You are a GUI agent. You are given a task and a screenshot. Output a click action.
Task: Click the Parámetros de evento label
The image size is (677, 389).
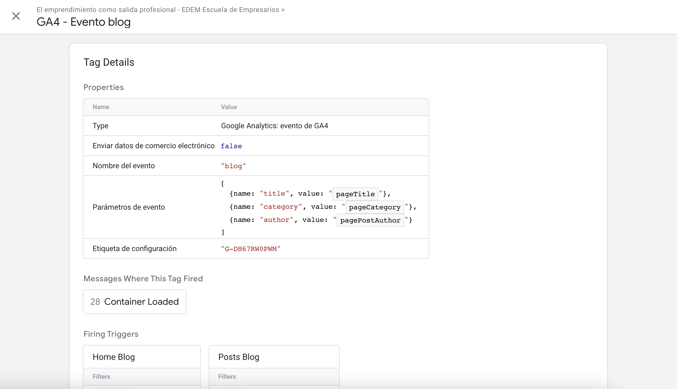pos(129,207)
